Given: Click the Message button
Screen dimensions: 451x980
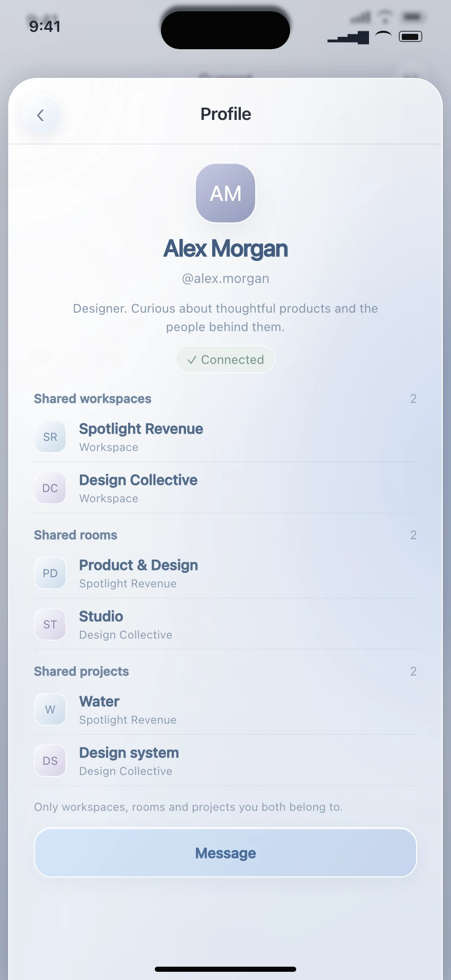Looking at the screenshot, I should [x=225, y=853].
